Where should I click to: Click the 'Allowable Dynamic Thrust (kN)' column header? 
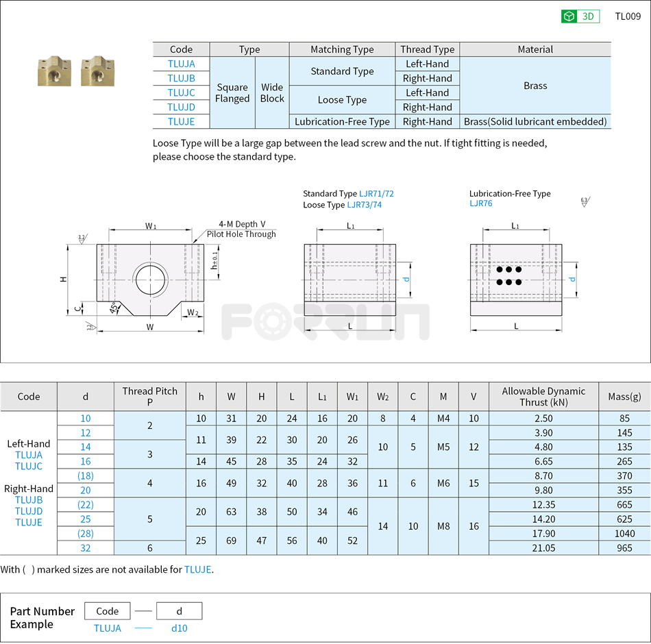[x=543, y=397]
